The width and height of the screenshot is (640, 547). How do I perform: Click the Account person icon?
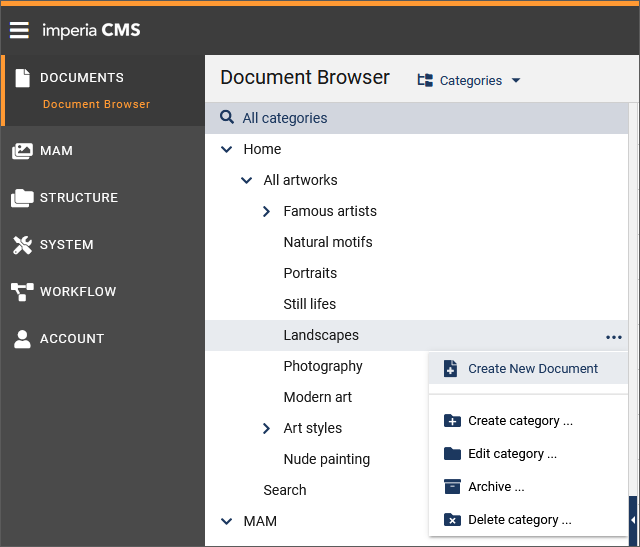pyautogui.click(x=22, y=339)
